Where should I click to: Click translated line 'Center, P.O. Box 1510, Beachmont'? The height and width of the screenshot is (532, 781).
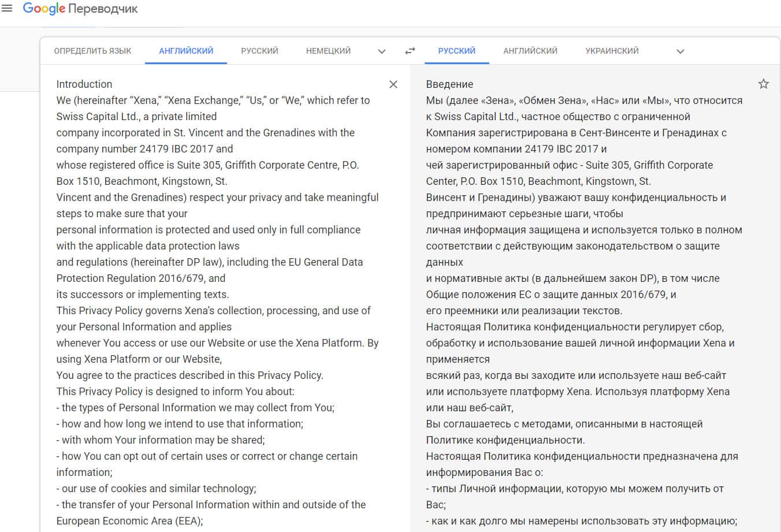tap(538, 181)
